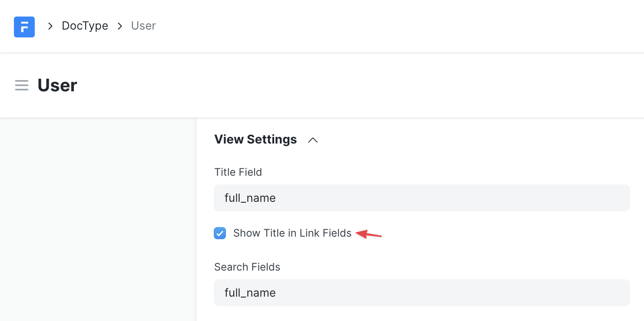Uncheck the Show Title in Link Fields checkbox
This screenshot has height=321, width=644.
pyautogui.click(x=220, y=233)
